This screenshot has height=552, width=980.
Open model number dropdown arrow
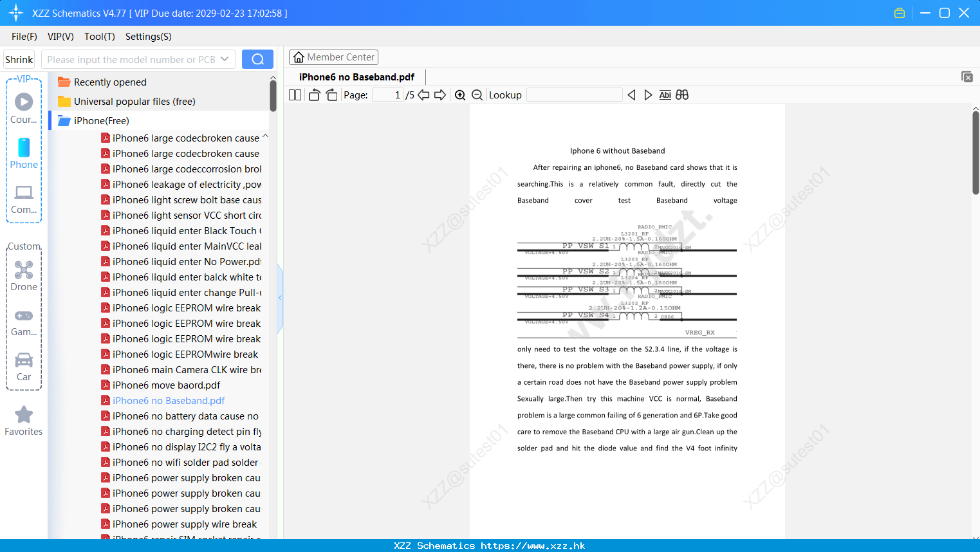(x=225, y=59)
